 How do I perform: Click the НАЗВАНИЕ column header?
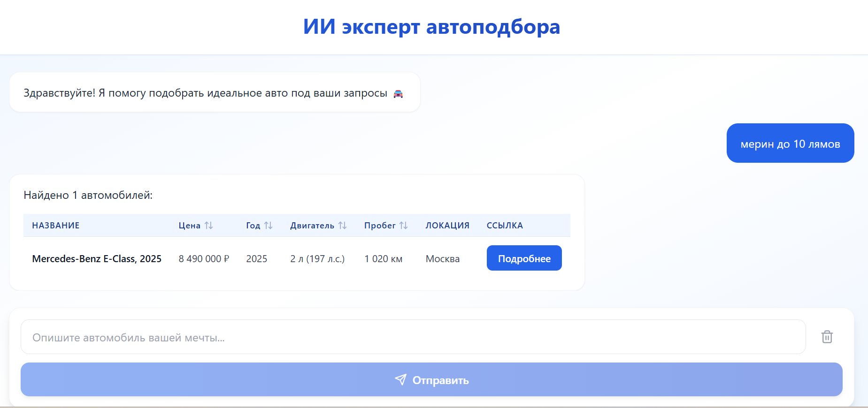(x=56, y=226)
